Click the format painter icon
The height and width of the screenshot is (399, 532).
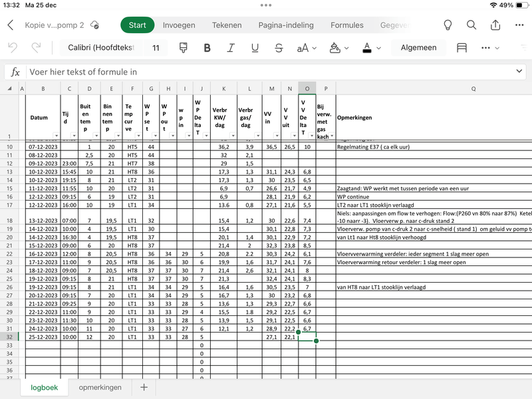coord(184,48)
